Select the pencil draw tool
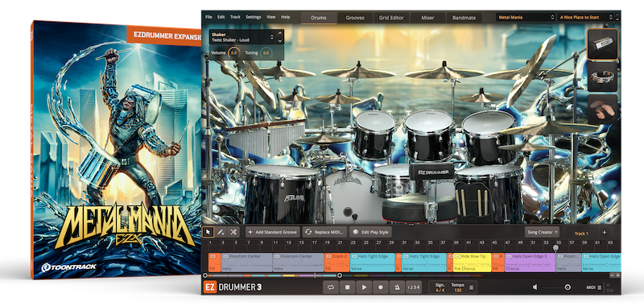The width and height of the screenshot is (644, 306). (221, 232)
